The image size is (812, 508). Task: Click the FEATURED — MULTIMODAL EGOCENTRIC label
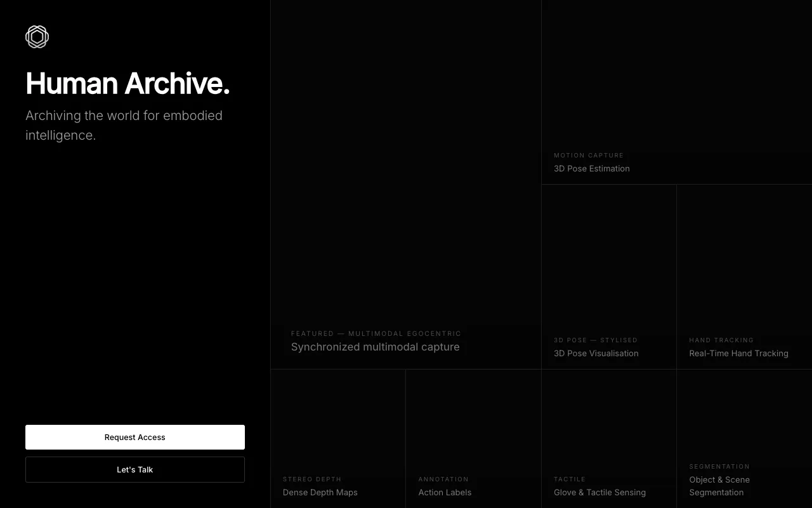coord(376,333)
